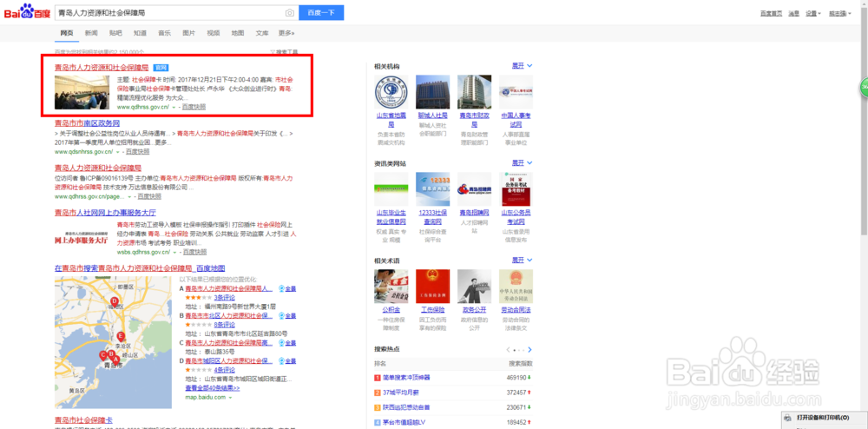The height and width of the screenshot is (429, 868).
Task: Switch to the 视频 tab
Action: click(x=214, y=33)
